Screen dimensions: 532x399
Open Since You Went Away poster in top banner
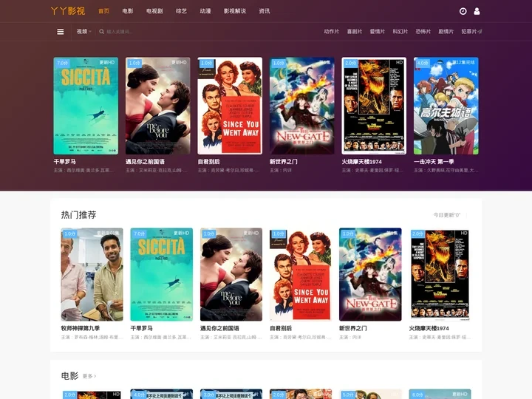click(230, 106)
